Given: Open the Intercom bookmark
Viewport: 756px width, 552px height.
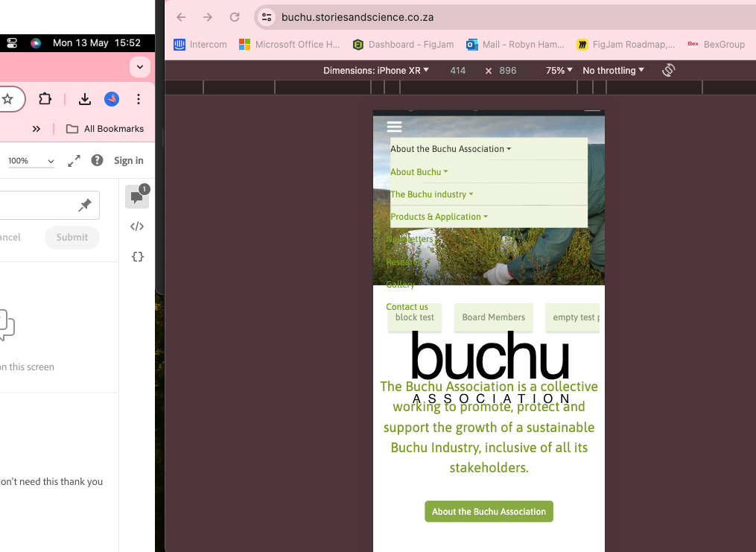Looking at the screenshot, I should click(x=200, y=45).
